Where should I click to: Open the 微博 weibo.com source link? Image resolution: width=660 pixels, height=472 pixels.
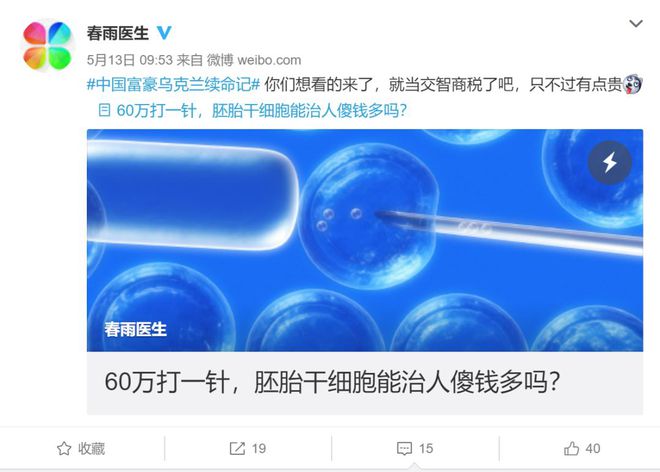click(254, 60)
